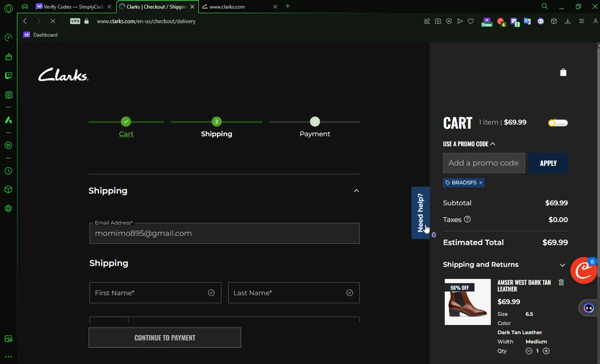
Task: Open Easy Setup sliders icon
Action: click(582, 21)
